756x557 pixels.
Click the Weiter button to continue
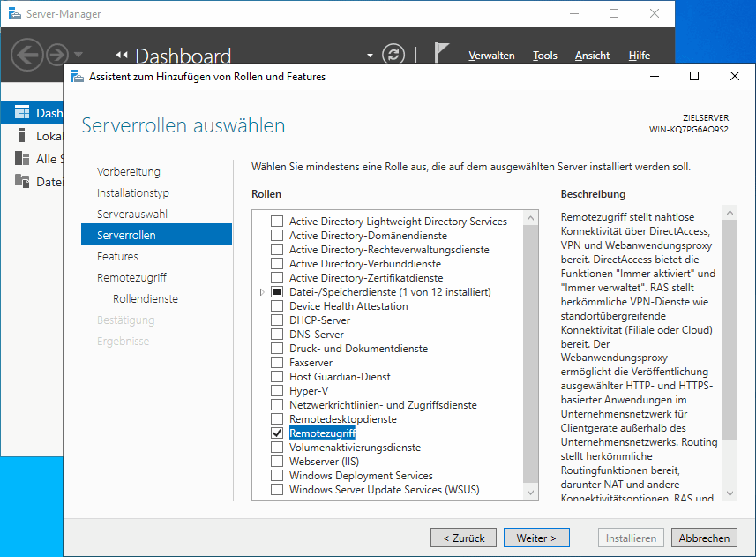(x=536, y=537)
